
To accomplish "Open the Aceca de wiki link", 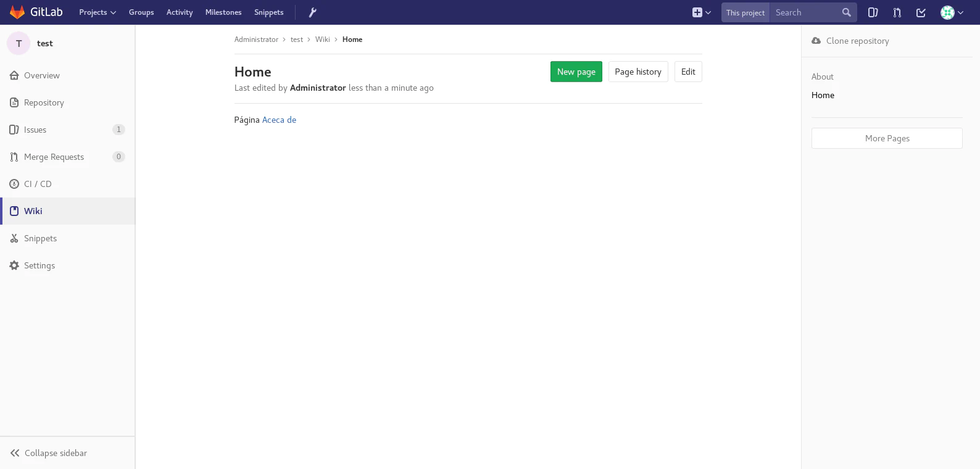I will (x=279, y=120).
